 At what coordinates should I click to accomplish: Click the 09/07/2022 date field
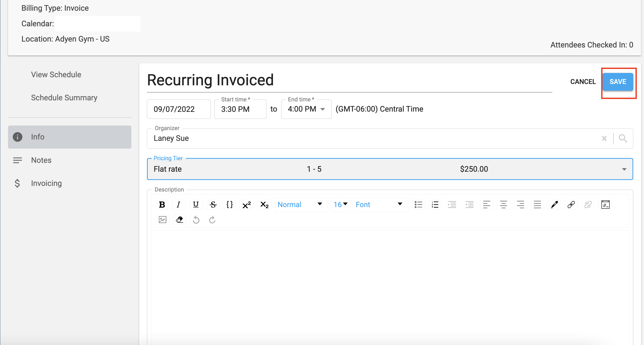[179, 109]
